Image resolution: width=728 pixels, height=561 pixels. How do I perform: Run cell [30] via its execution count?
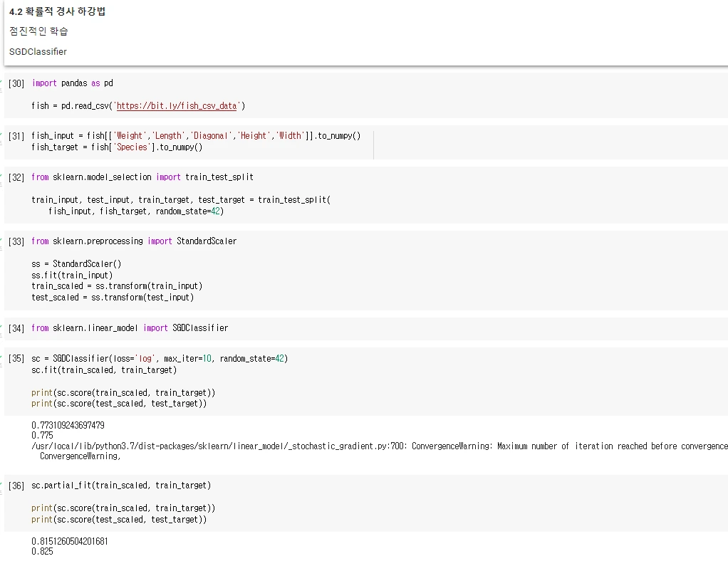(16, 83)
